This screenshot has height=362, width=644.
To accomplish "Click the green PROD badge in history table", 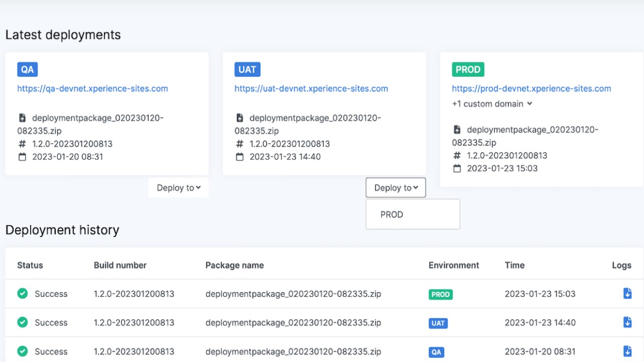I will [x=440, y=295].
